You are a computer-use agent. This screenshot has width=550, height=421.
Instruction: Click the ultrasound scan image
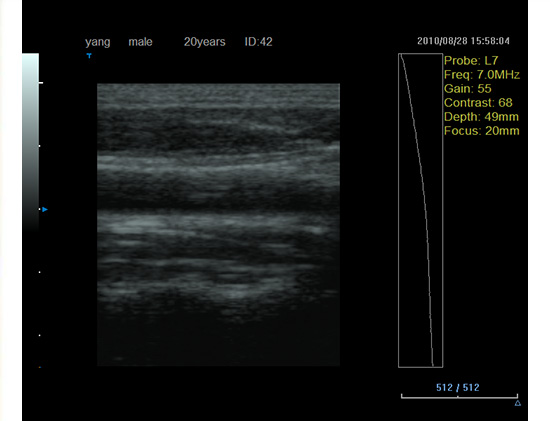[219, 225]
